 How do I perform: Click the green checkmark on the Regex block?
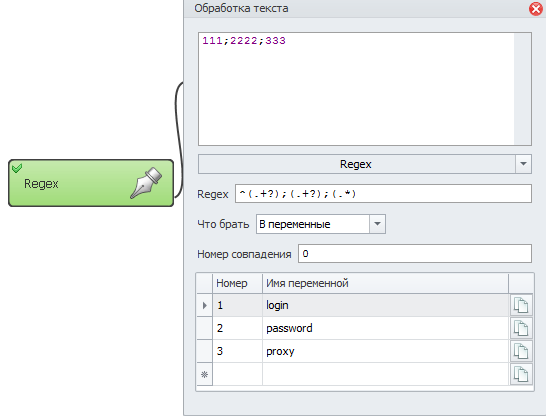coord(17,168)
